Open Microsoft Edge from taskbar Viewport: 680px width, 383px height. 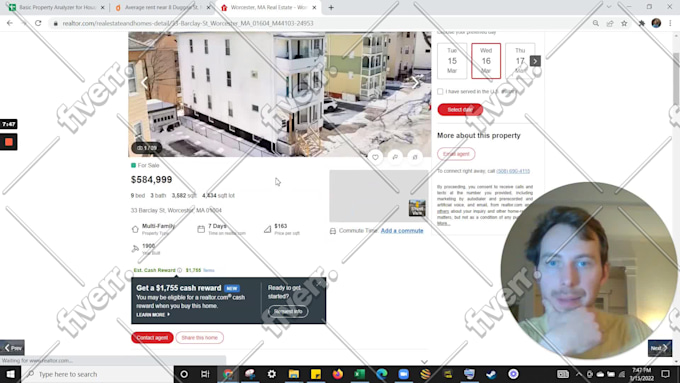point(382,374)
